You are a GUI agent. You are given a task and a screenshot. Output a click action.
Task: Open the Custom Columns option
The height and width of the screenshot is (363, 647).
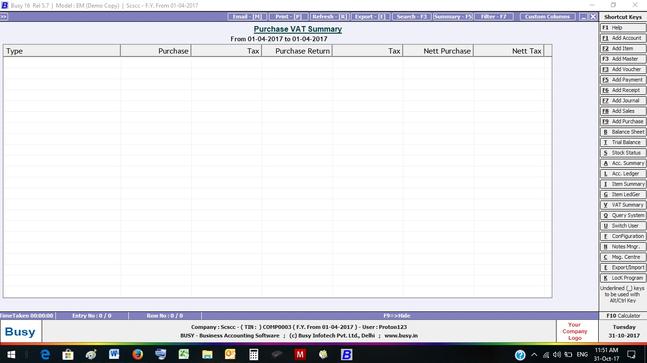(547, 16)
